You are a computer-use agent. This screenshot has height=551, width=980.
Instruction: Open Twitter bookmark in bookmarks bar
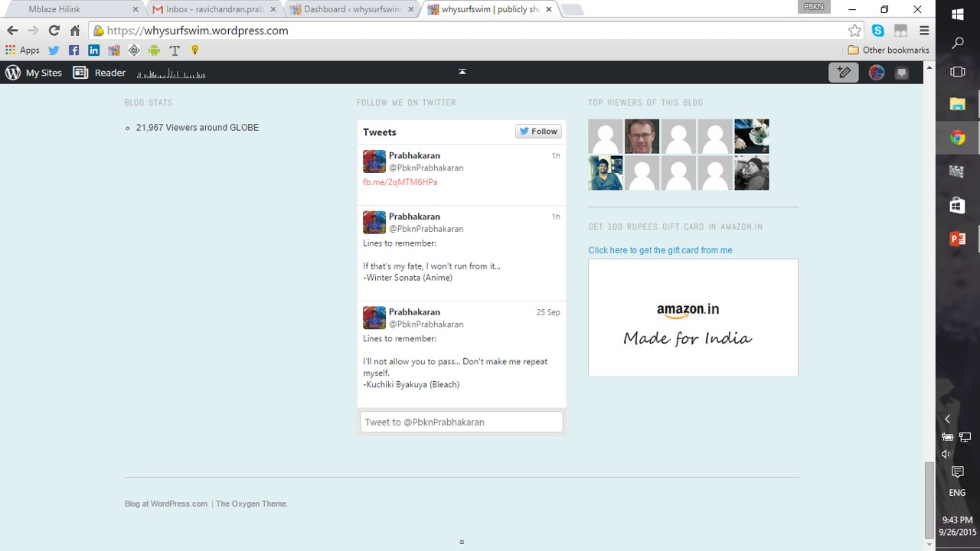click(x=54, y=51)
